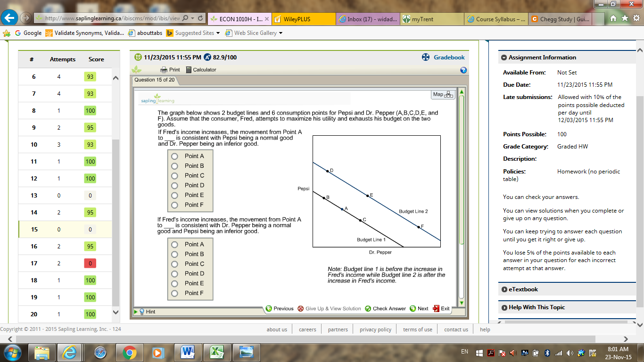Click browser Forward button
The width and height of the screenshot is (644, 362).
(25, 18)
